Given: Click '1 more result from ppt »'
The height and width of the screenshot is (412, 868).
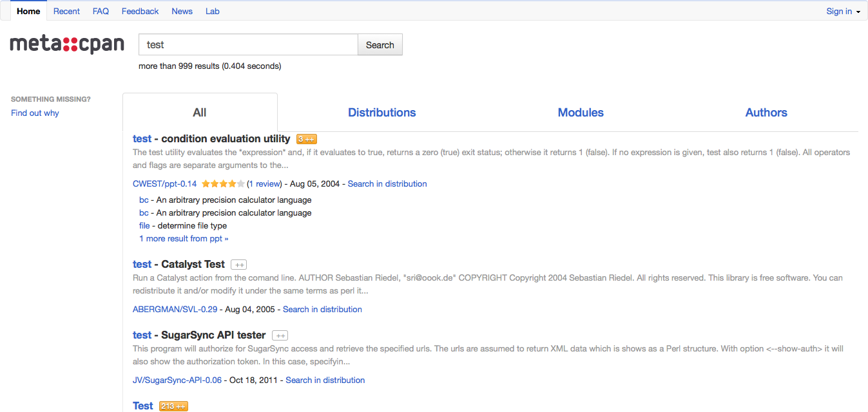Looking at the screenshot, I should (184, 239).
